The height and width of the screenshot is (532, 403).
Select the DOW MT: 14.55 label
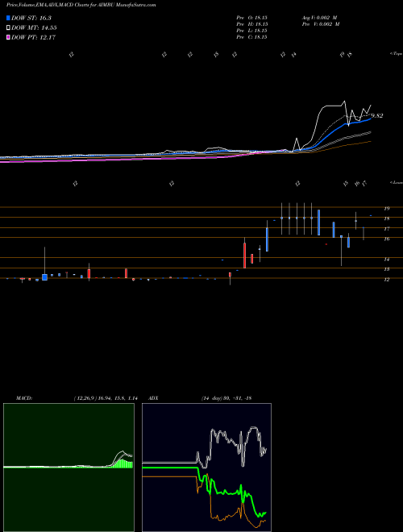pos(34,28)
